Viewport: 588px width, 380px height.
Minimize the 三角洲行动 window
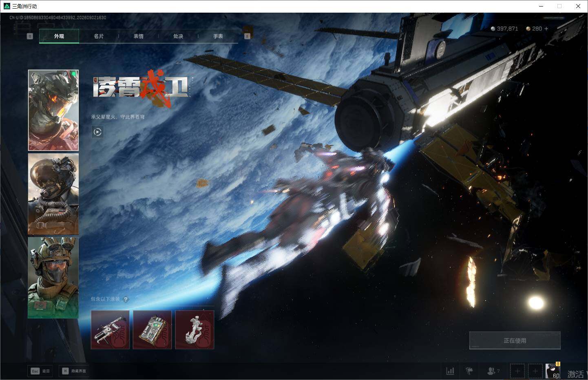click(541, 6)
